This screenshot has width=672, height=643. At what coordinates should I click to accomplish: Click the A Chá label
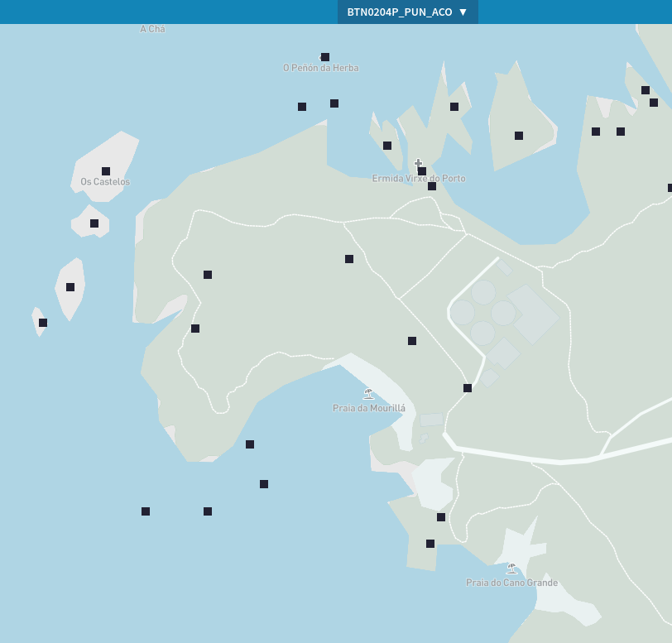152,29
